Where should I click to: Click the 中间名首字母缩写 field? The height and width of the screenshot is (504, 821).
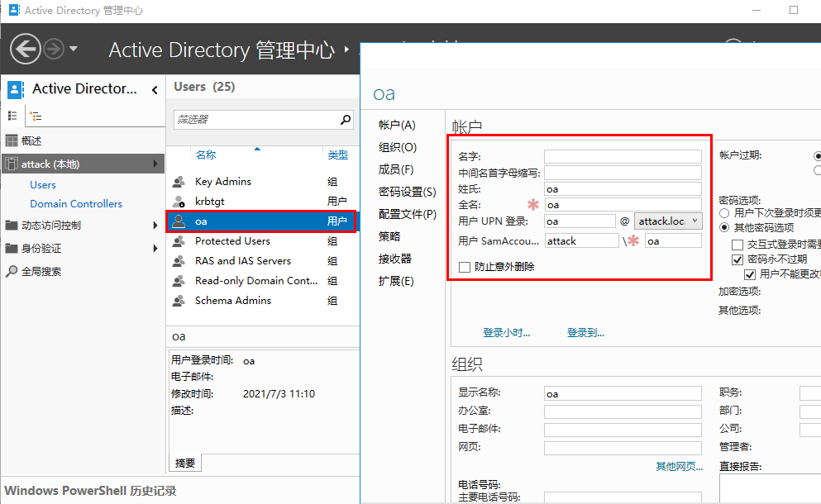pyautogui.click(x=623, y=173)
